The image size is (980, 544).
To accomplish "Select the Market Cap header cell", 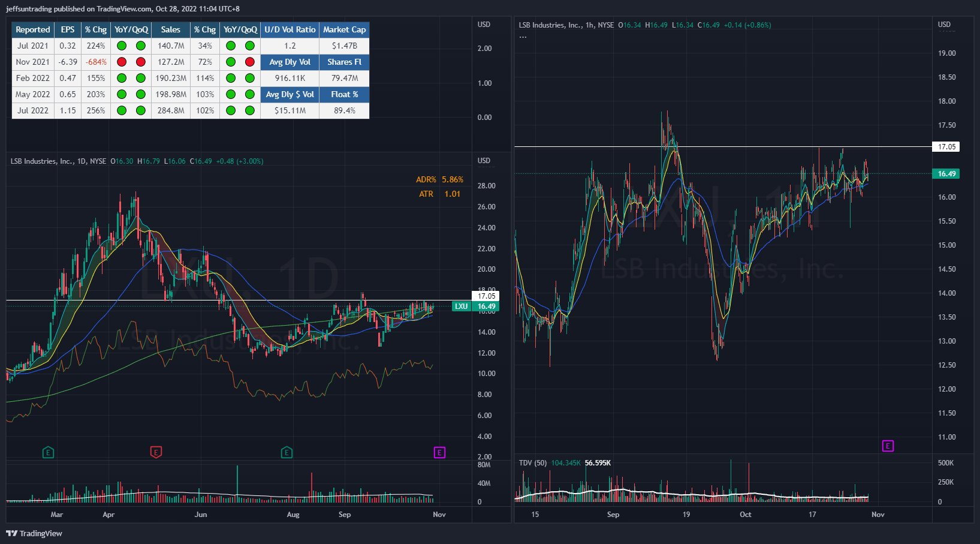I will [x=345, y=29].
